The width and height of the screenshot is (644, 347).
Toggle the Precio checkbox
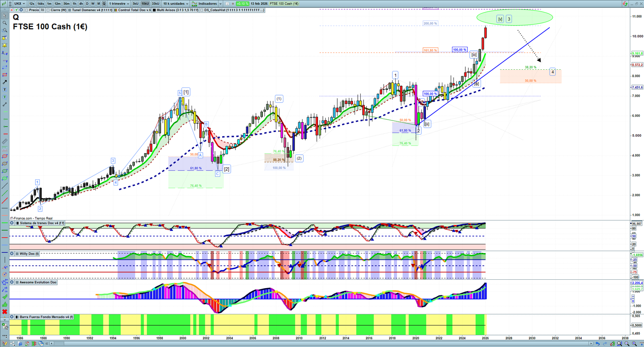27,10
